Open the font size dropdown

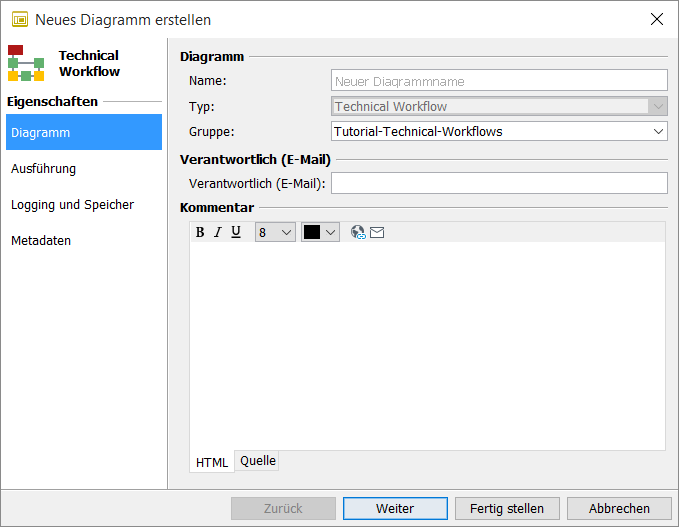pos(275,232)
